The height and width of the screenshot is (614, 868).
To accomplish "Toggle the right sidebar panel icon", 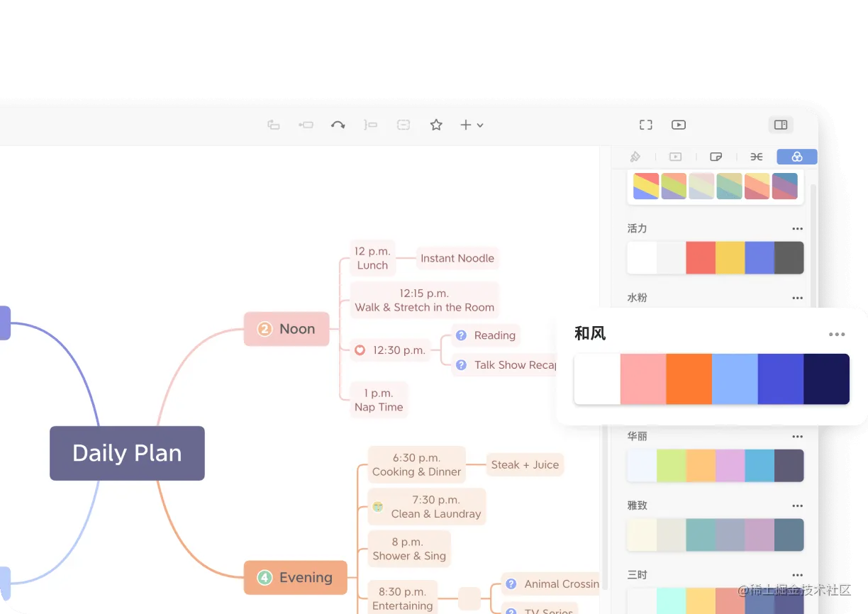I will click(781, 125).
